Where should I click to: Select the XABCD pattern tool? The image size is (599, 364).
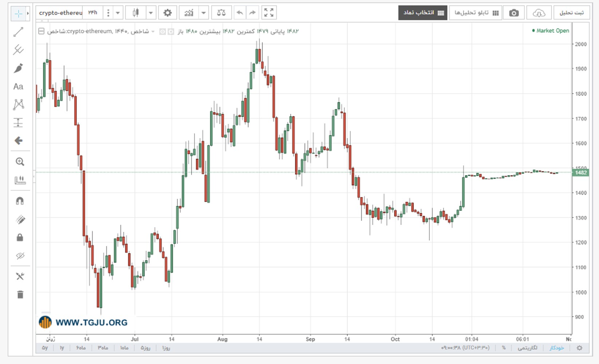[x=18, y=105]
